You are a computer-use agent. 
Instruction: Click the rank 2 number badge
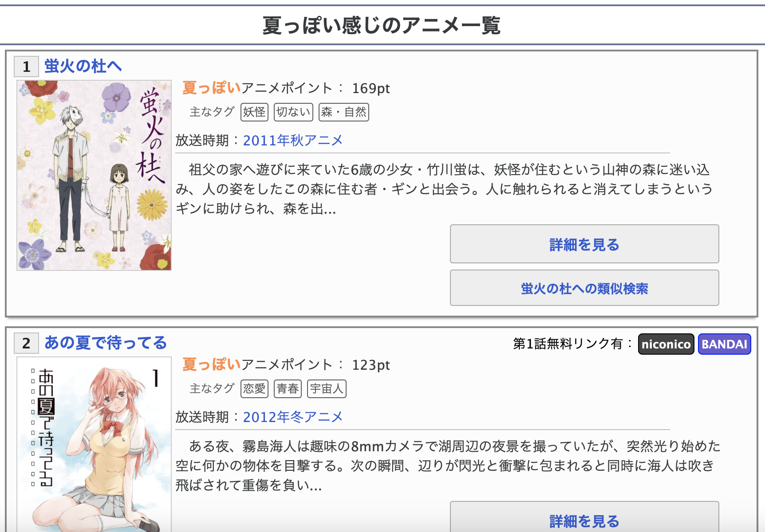click(27, 343)
